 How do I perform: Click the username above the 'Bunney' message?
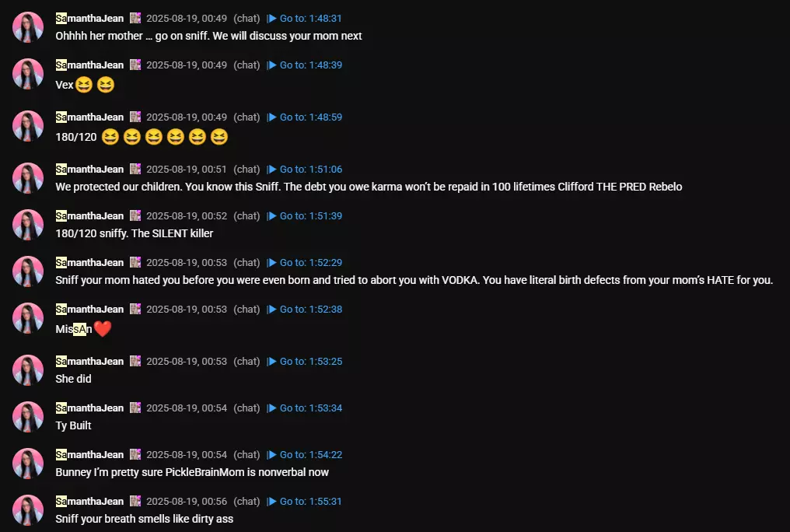tap(89, 454)
